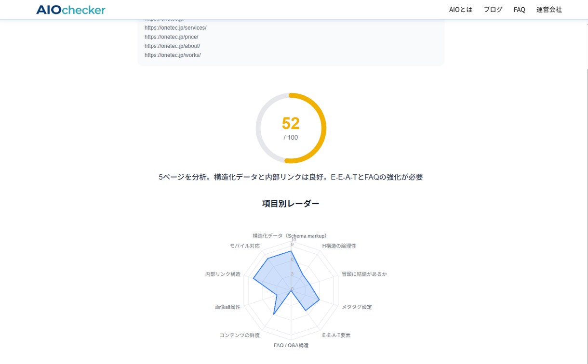
Task: Click the radar axis tick 10
Action: tap(294, 240)
